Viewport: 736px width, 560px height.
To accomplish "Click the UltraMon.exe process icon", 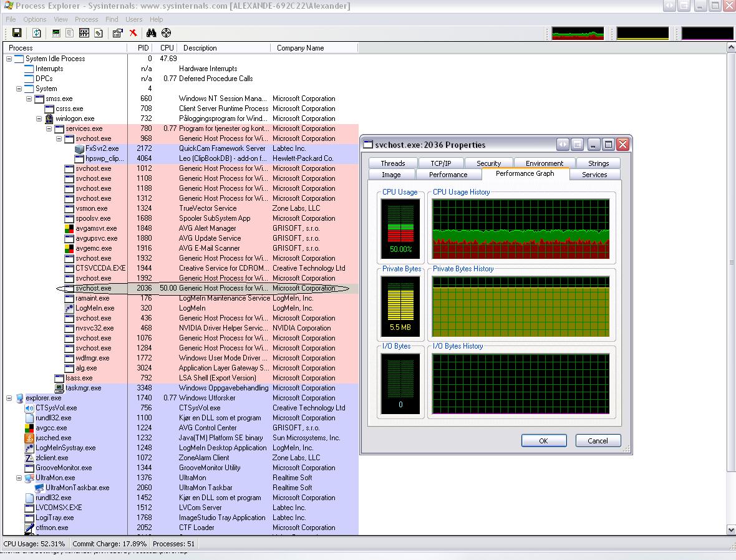I will (x=29, y=478).
